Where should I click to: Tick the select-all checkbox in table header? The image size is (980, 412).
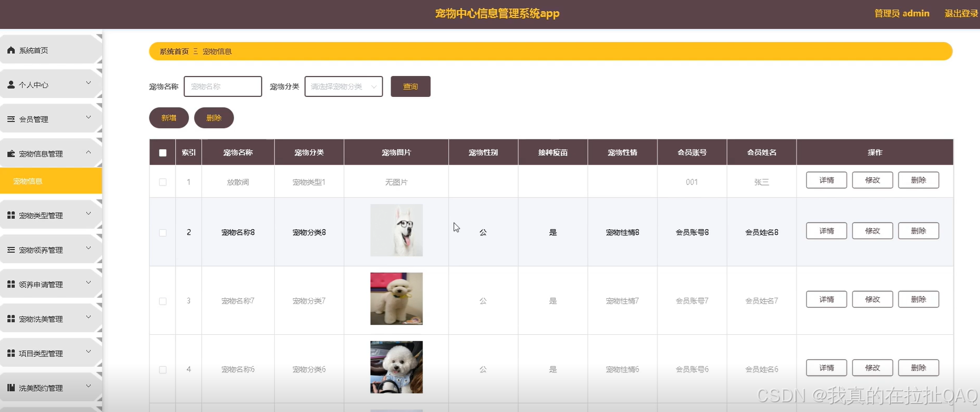click(163, 153)
